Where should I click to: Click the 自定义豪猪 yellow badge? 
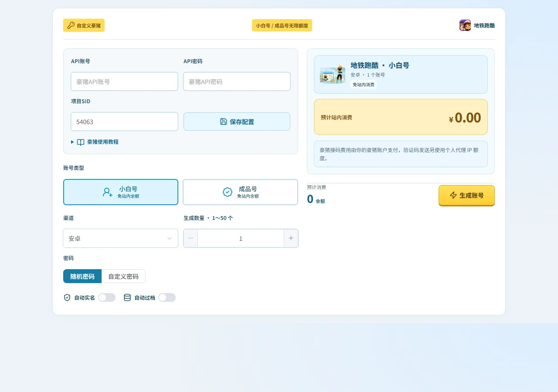84,25
